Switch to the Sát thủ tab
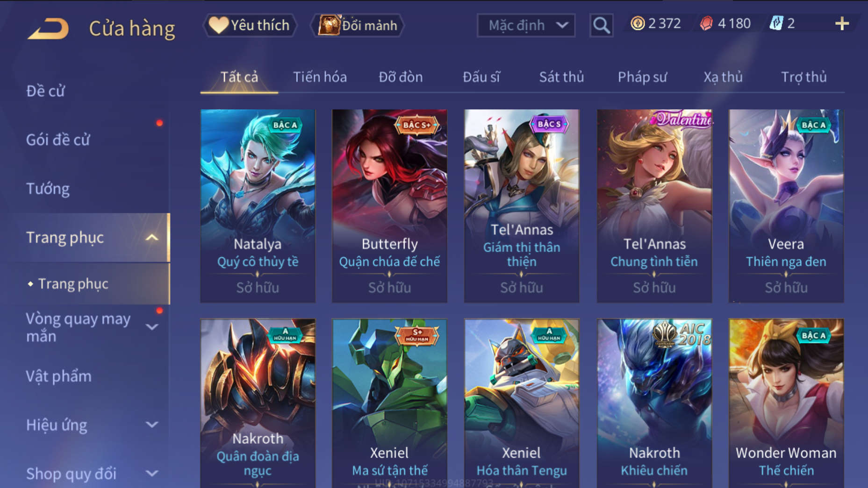Viewport: 868px width, 488px height. pos(561,77)
